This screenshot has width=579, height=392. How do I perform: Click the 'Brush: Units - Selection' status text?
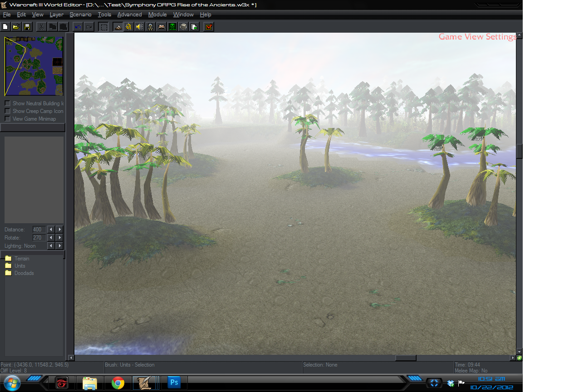130,365
